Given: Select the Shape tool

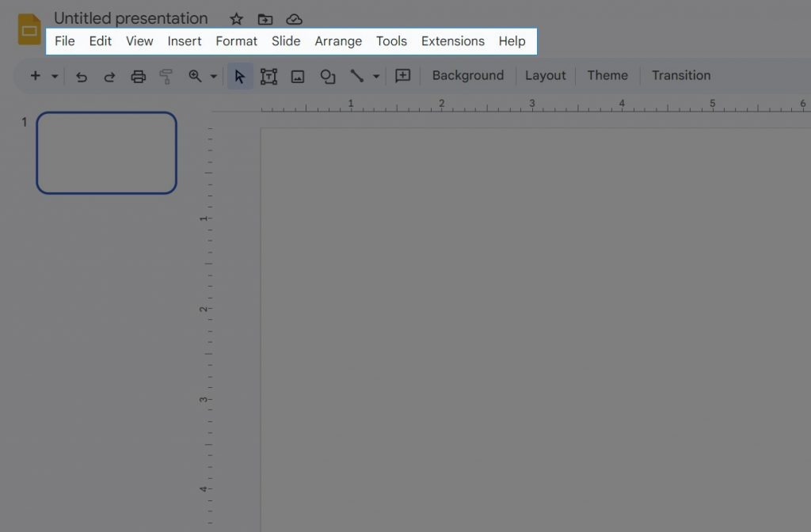Looking at the screenshot, I should (x=327, y=75).
